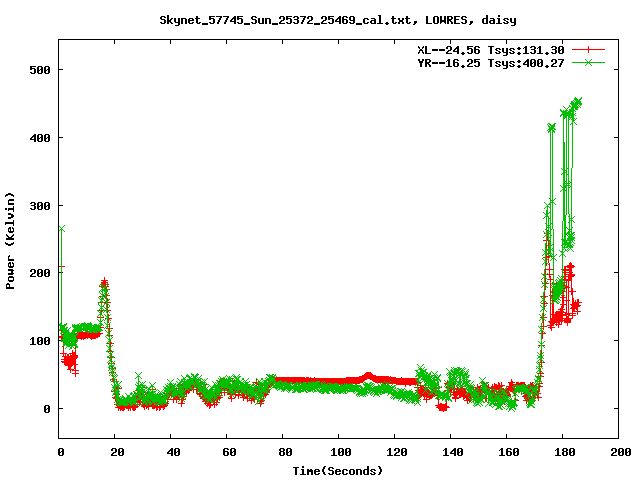This screenshot has width=640, height=480.
Task: Click the Time(Seconds) x-axis label
Action: pyautogui.click(x=339, y=470)
